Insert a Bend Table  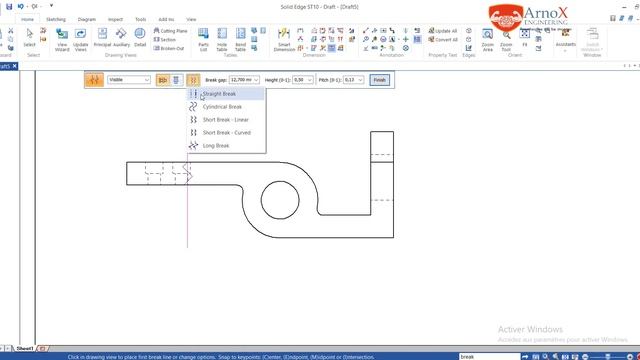pyautogui.click(x=240, y=40)
